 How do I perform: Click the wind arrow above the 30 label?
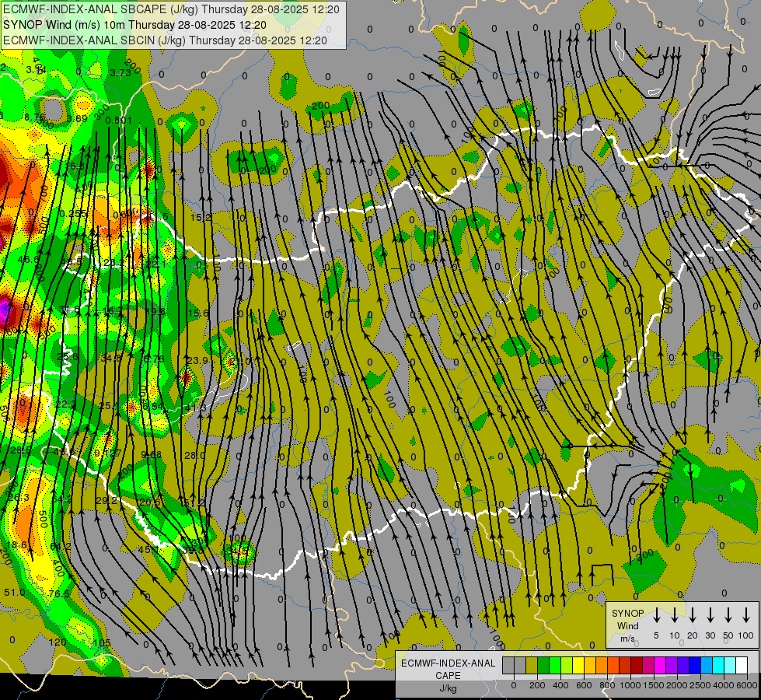pyautogui.click(x=710, y=614)
